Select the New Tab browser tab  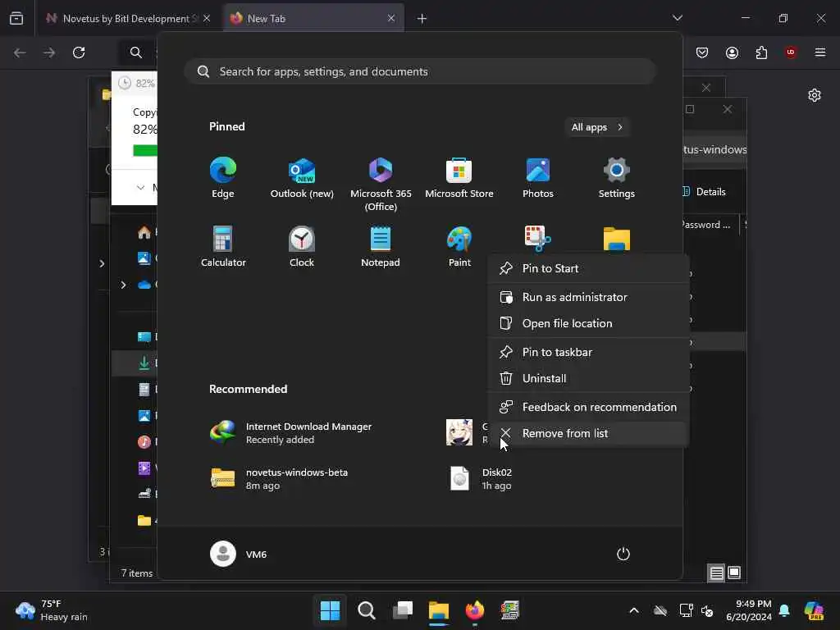[x=313, y=18]
